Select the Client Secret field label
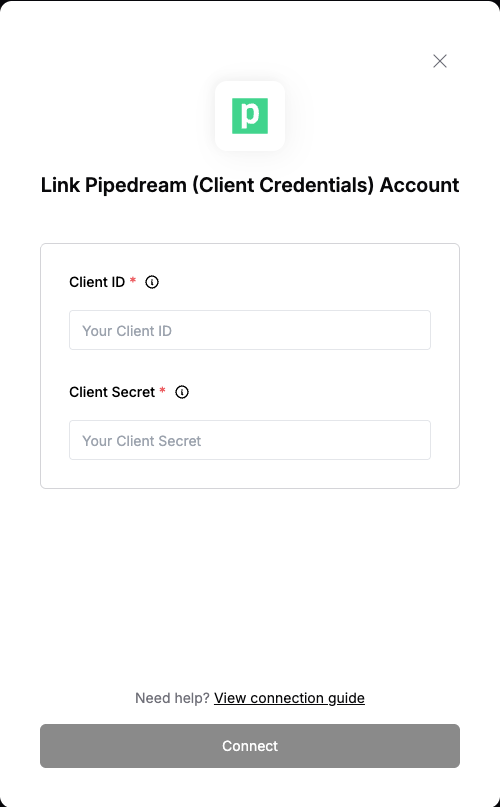Image resolution: width=500 pixels, height=807 pixels. coord(112,392)
